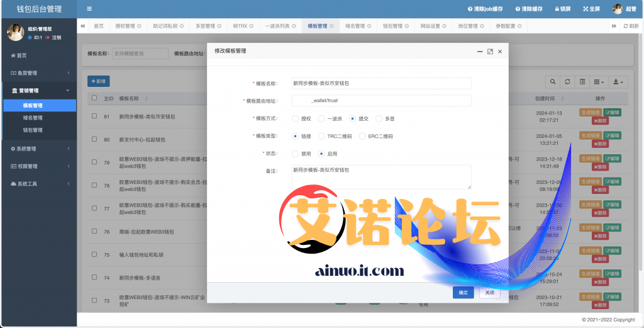Check the row 76 checkbox

94,231
